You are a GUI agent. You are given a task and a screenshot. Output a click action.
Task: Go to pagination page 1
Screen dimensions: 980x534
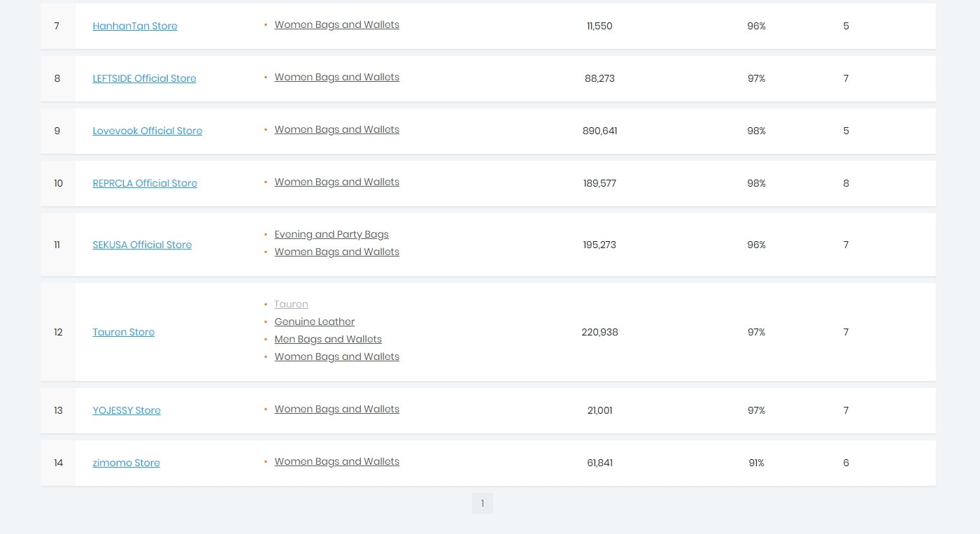[x=482, y=503]
